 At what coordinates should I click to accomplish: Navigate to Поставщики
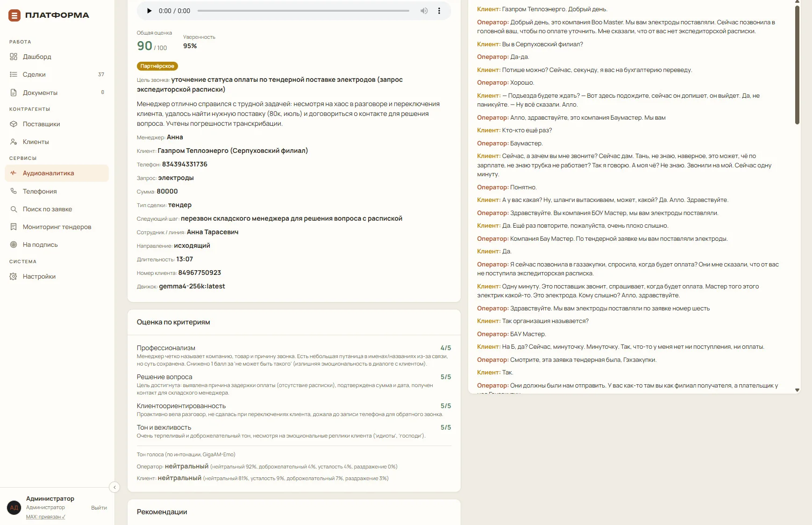57,124
